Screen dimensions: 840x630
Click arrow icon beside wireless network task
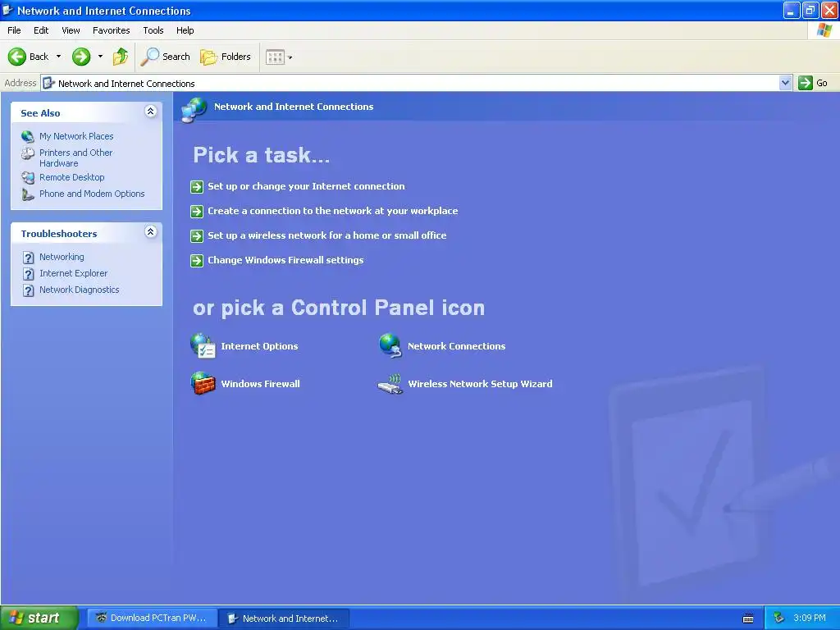point(197,235)
